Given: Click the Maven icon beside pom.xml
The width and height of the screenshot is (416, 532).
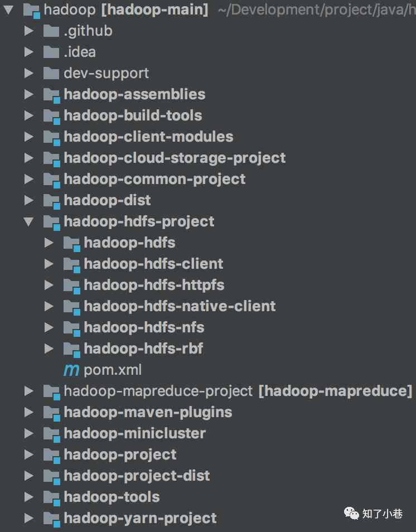Looking at the screenshot, I should [71, 370].
